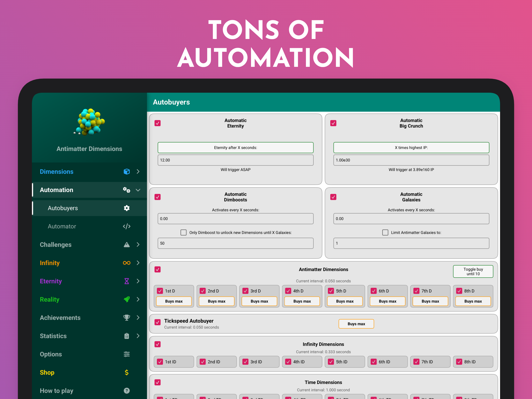Enable Limit Antimatter Galaxies checkbox
The width and height of the screenshot is (532, 399).
point(385,232)
